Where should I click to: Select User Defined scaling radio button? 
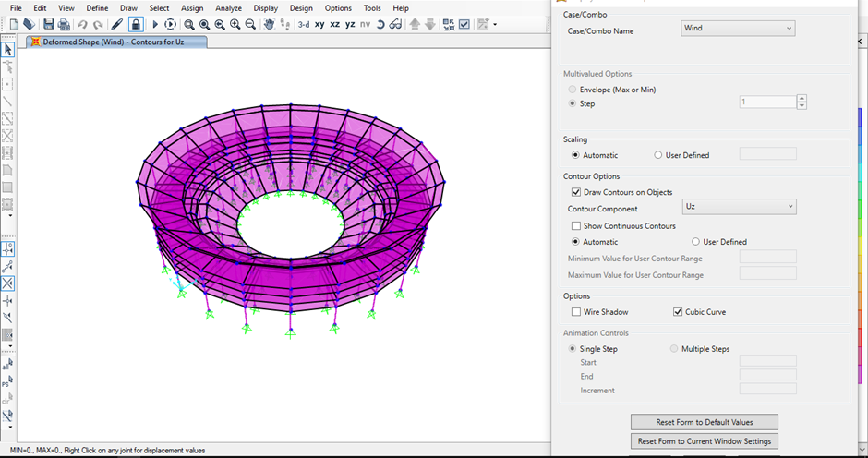[x=657, y=155]
